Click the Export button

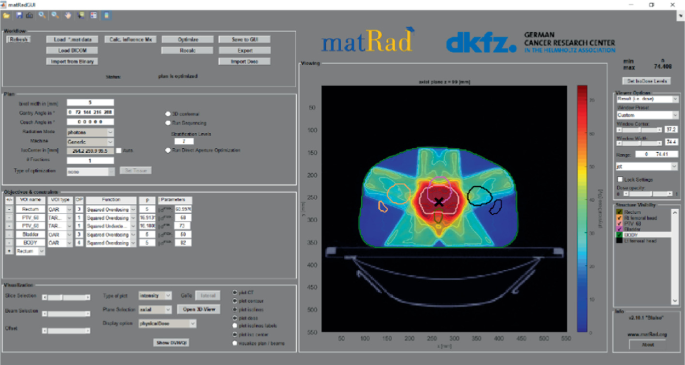245,50
